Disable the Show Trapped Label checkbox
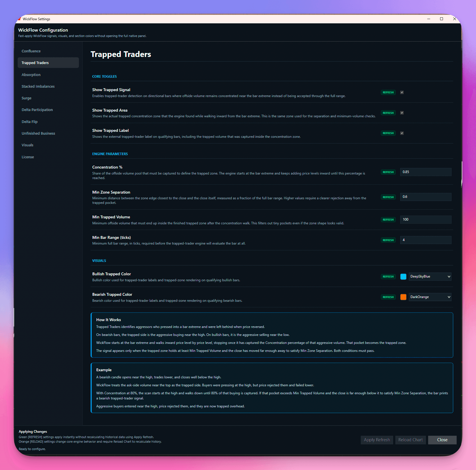Viewport: 476px width, 470px height. pyautogui.click(x=402, y=133)
